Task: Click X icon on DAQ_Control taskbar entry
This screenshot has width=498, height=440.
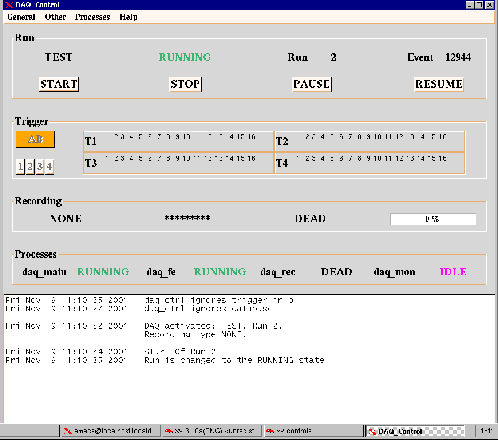Action: click(x=372, y=431)
